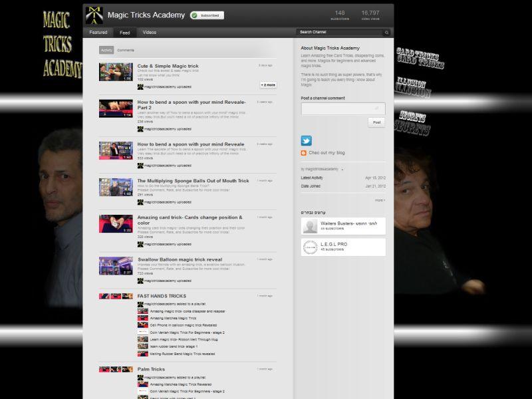Open the Cute & Simple Magic trick title
The height and width of the screenshot is (399, 532).
(168, 66)
